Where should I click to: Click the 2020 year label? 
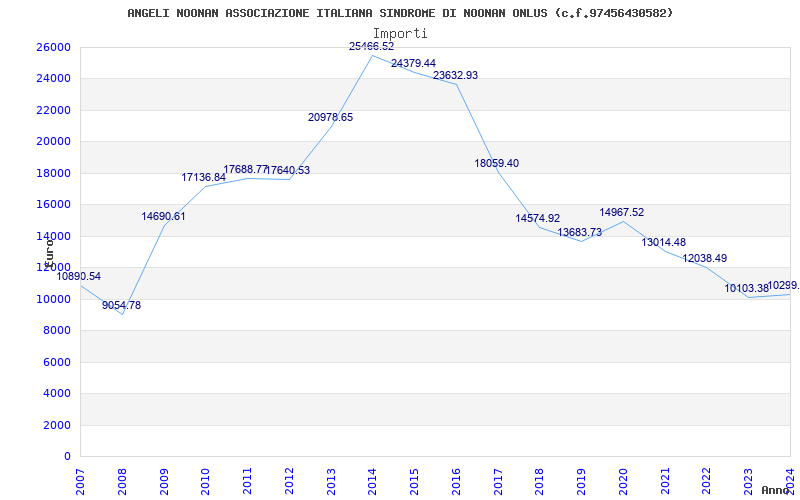[x=623, y=482]
